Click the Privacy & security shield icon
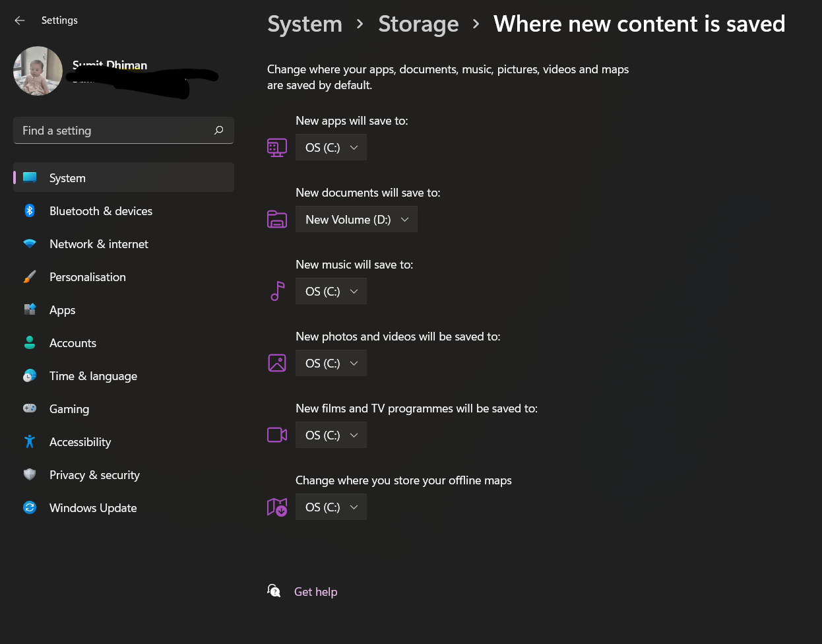Screen dimensions: 822x644 [x=30, y=474]
